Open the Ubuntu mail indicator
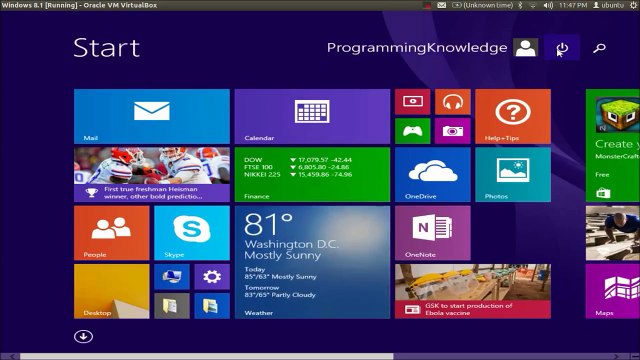Image resolution: width=640 pixels, height=360 pixels. pyautogui.click(x=441, y=5)
